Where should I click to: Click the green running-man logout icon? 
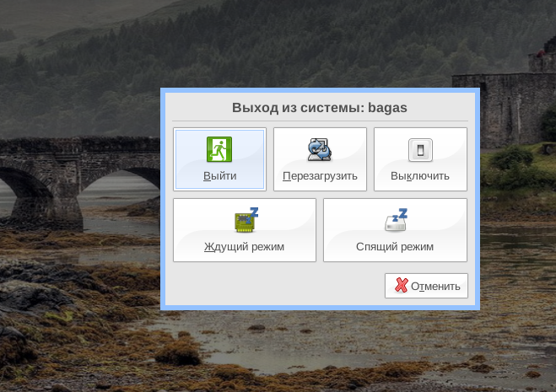[x=219, y=149]
